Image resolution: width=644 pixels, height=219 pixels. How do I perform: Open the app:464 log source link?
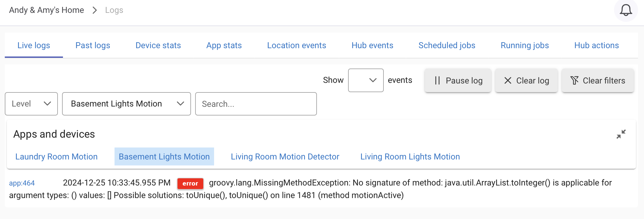tap(22, 183)
